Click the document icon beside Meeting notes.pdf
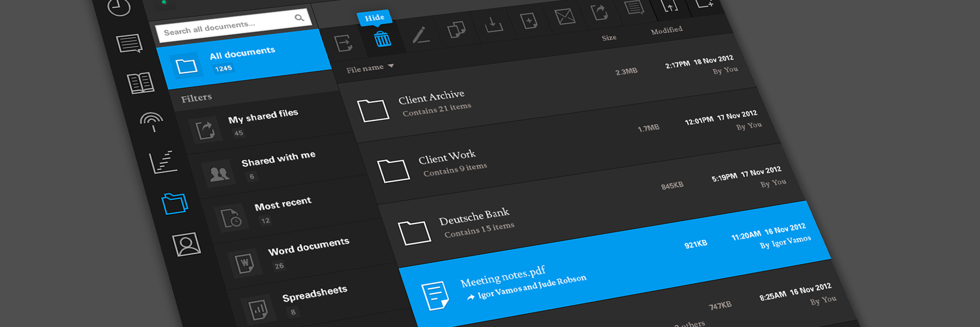Image resolution: width=980 pixels, height=327 pixels. coord(436,295)
